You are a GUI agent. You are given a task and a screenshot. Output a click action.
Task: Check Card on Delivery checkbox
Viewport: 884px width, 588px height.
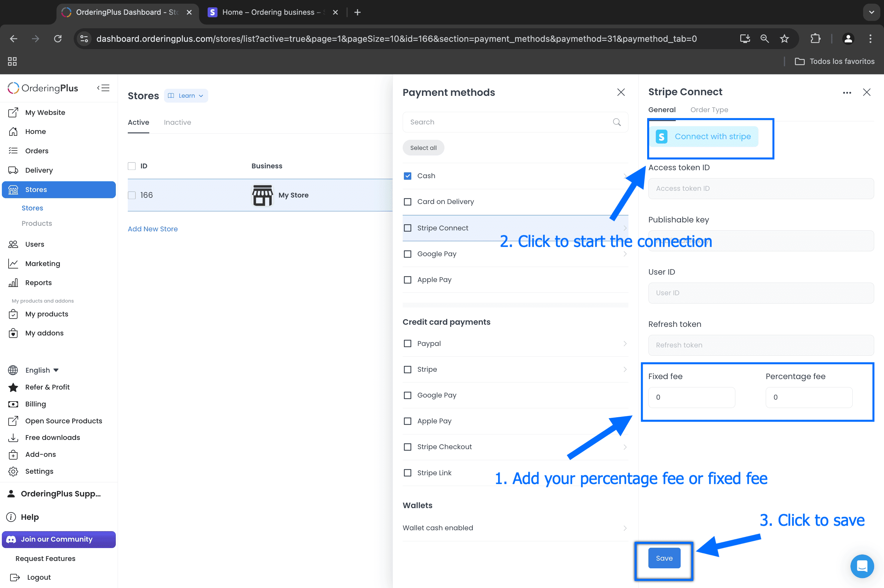(x=408, y=202)
